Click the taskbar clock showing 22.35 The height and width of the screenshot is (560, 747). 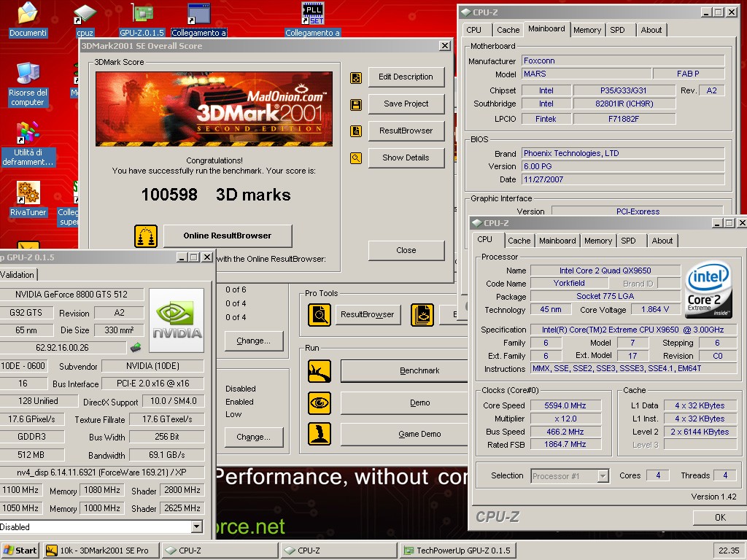[x=729, y=551]
